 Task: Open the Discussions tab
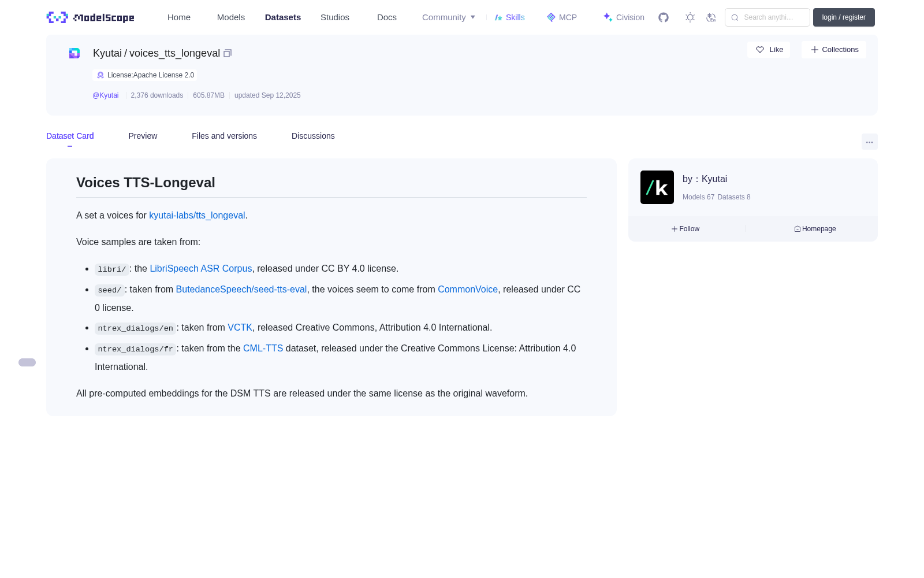[x=313, y=136]
